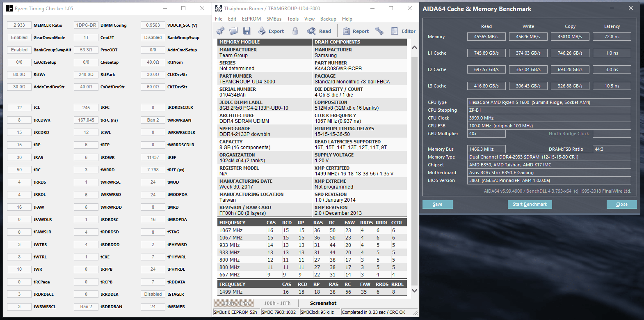
Task: Open the Backup menu
Action: tap(328, 19)
